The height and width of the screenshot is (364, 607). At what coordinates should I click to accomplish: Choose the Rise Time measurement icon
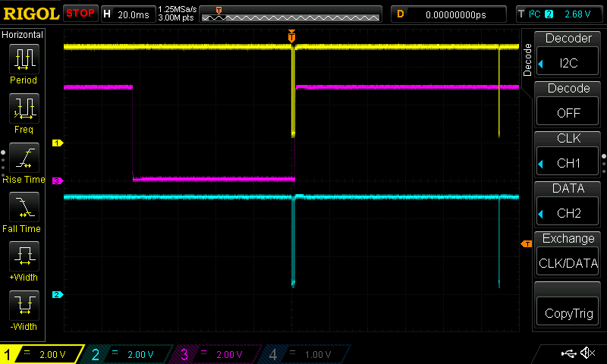pos(24,158)
